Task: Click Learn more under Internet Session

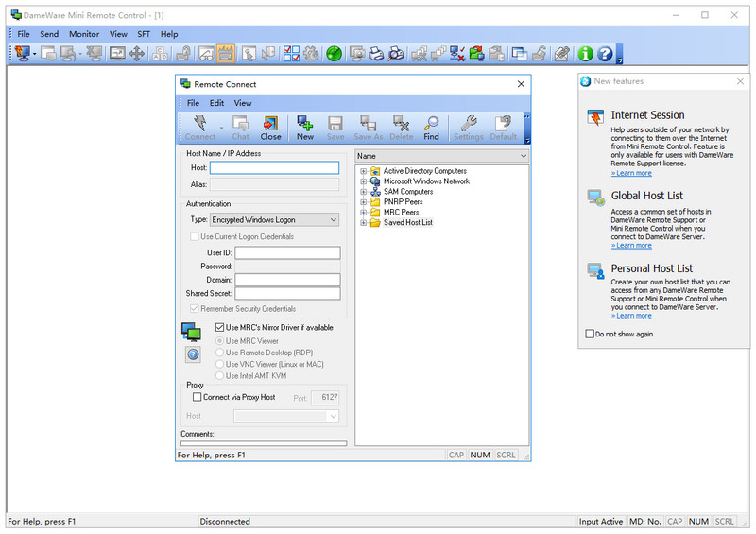Action: 631,173
